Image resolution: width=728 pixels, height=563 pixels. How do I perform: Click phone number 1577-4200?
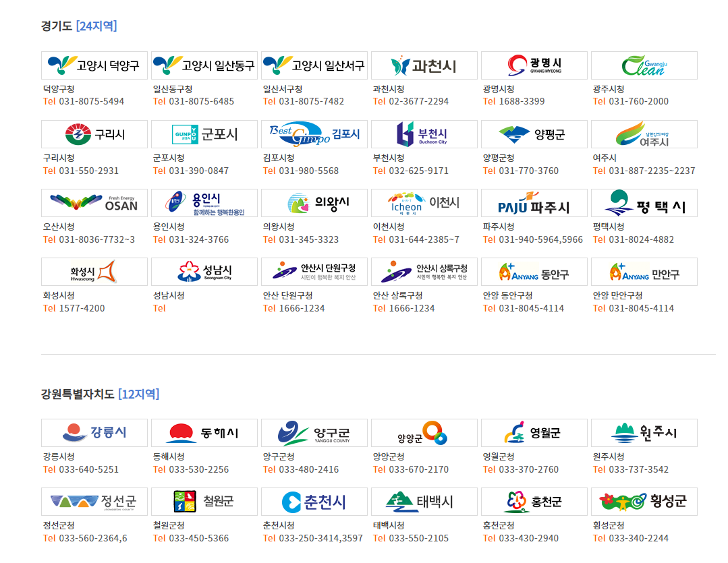pos(82,308)
